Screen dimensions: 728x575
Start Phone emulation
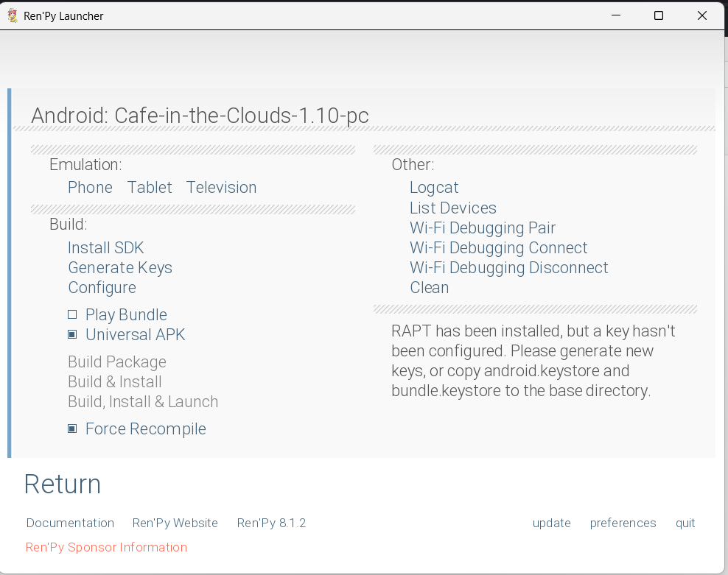pyautogui.click(x=90, y=188)
